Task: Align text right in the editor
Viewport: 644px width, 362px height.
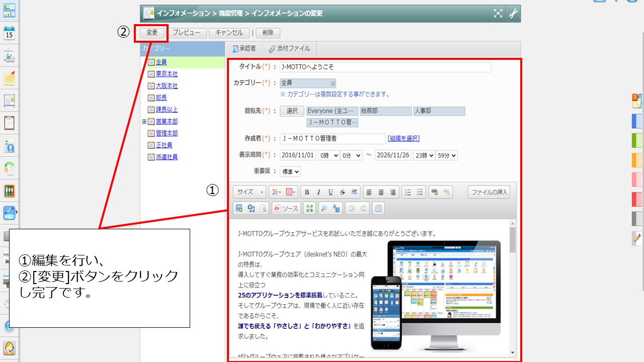Action: (393, 192)
